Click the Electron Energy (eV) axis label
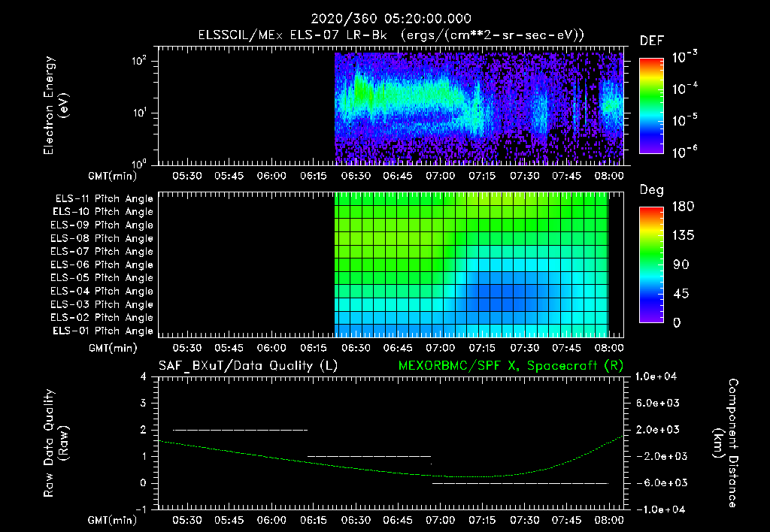 pyautogui.click(x=56, y=105)
